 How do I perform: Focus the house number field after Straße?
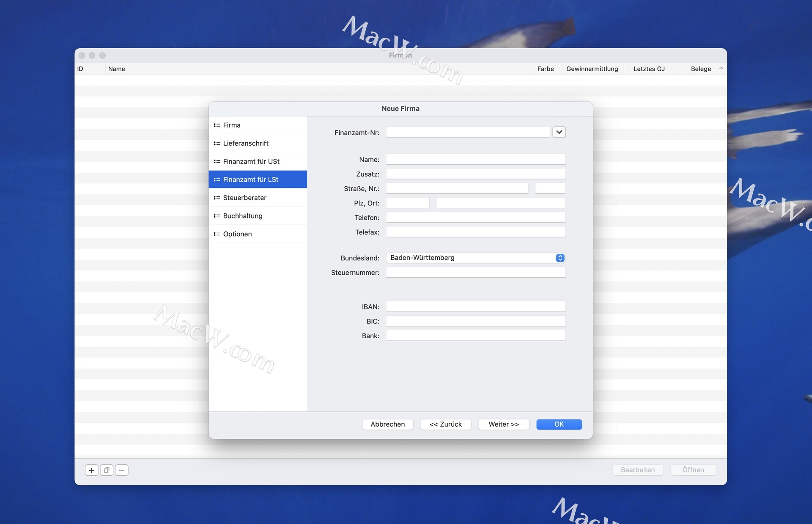pyautogui.click(x=550, y=188)
